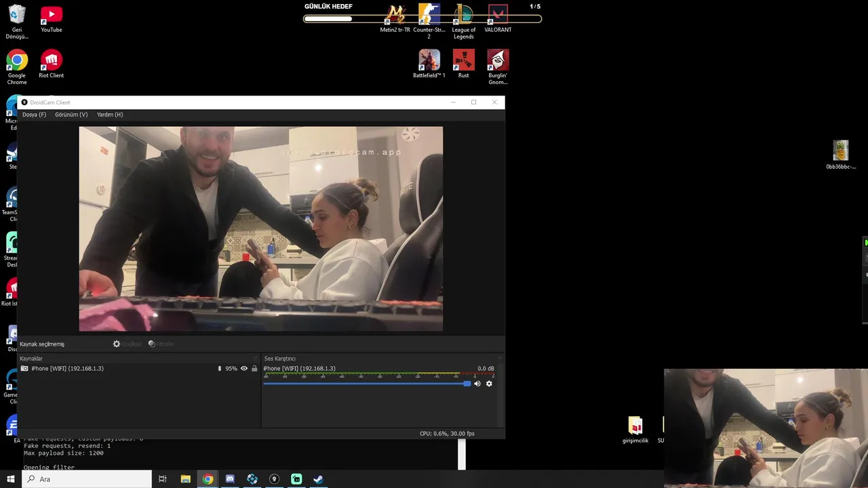Switch to Chrome on taskbar
The height and width of the screenshot is (488, 868).
(x=208, y=479)
